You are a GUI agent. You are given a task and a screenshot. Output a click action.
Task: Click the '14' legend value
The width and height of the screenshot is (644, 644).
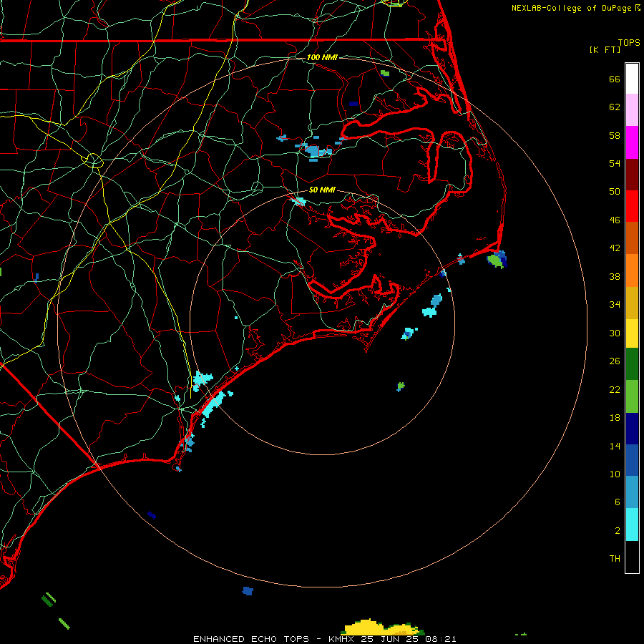pos(615,446)
